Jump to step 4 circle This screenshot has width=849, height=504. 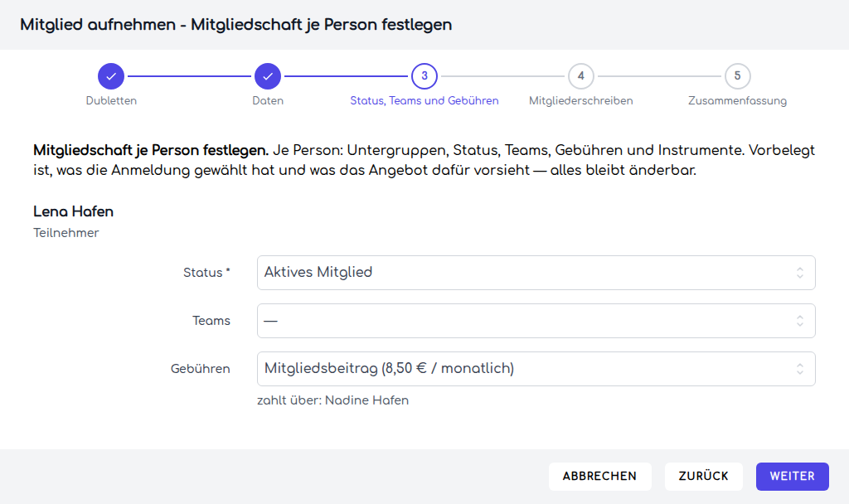pyautogui.click(x=580, y=76)
